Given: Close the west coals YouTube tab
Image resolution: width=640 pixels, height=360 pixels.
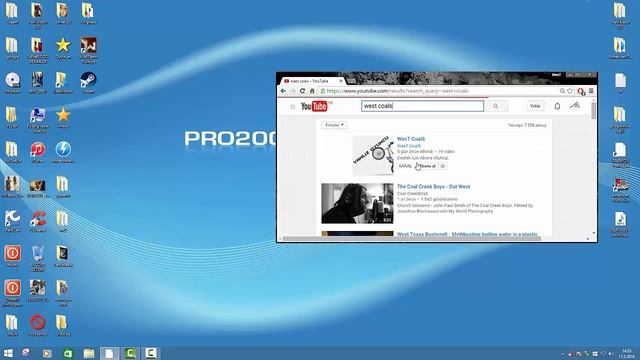Looking at the screenshot, I should (341, 81).
